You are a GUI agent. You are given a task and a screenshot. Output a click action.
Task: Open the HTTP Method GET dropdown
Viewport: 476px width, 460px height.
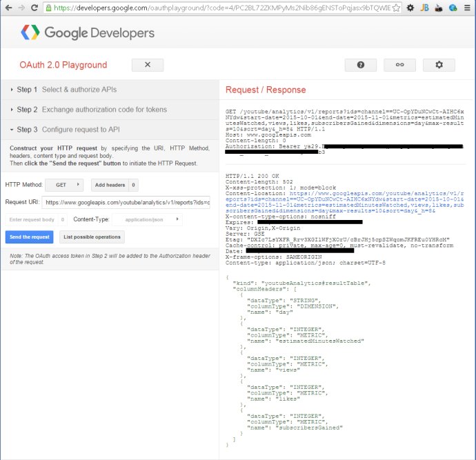(64, 185)
